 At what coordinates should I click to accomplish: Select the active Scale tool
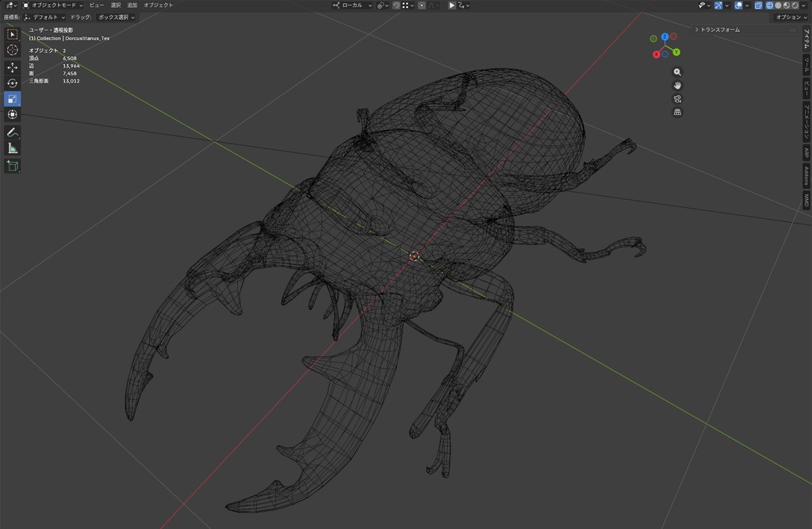pyautogui.click(x=13, y=98)
